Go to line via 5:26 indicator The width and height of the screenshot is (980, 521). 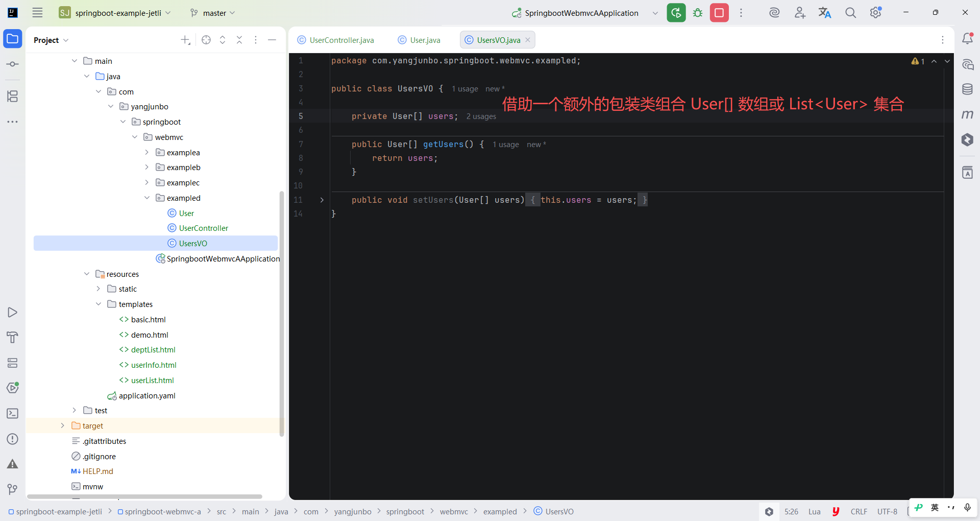pos(791,511)
